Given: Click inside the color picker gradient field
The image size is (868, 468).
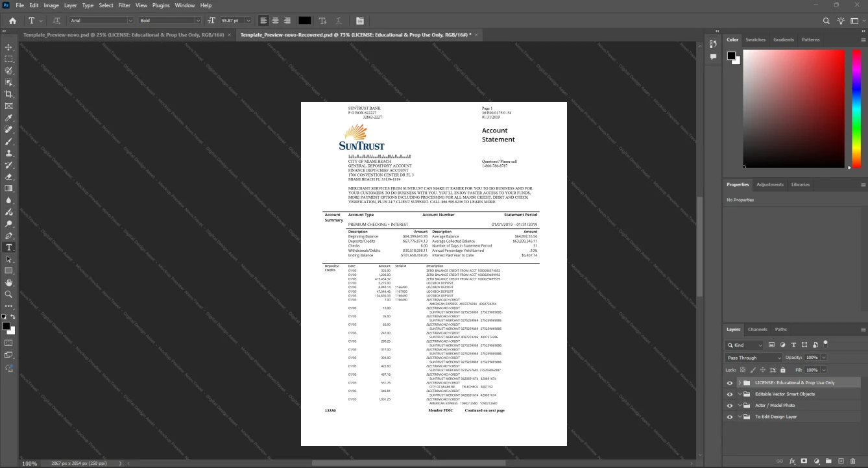Looking at the screenshot, I should [x=793, y=109].
